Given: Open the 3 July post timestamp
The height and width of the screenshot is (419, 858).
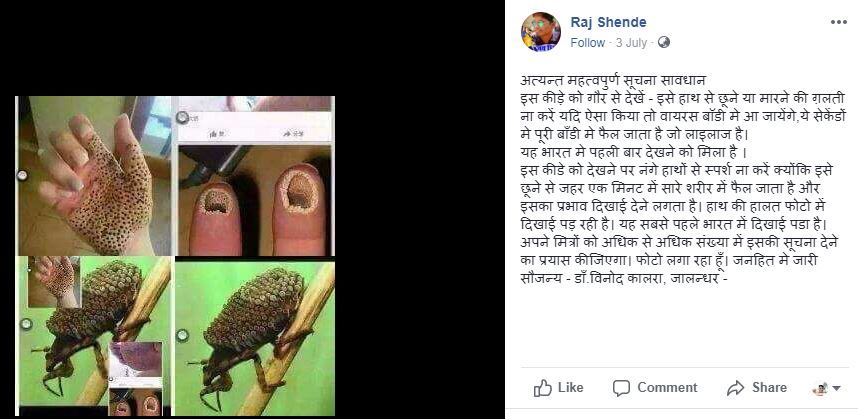Looking at the screenshot, I should point(631,43).
